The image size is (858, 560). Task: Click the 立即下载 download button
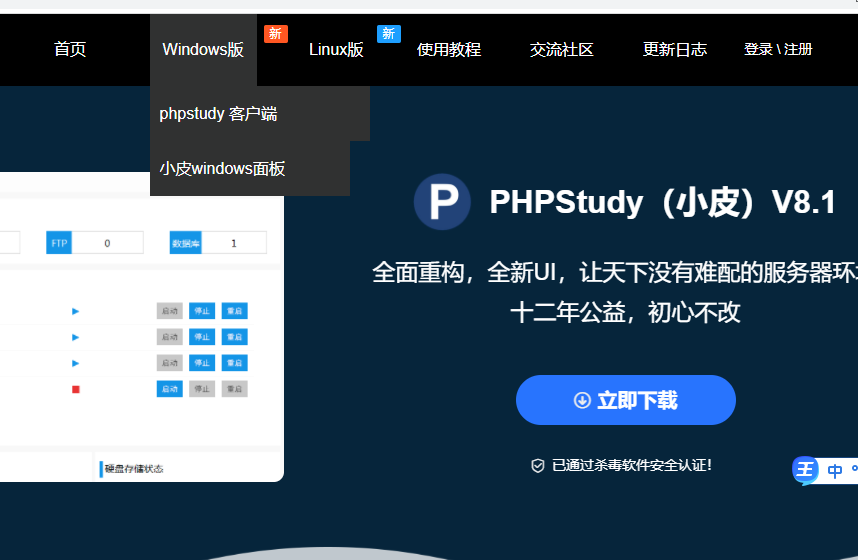click(625, 400)
